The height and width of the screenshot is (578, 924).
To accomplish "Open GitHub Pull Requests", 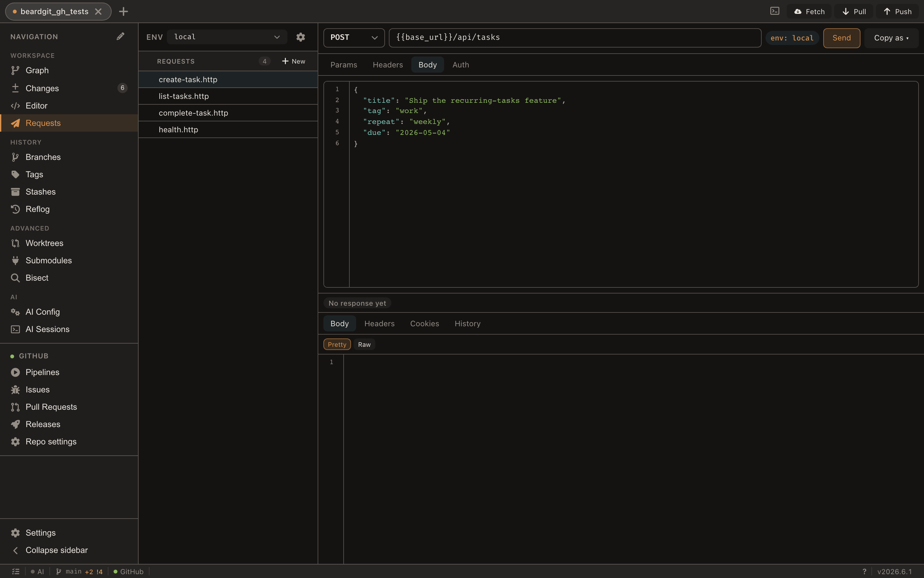I will 69,407.
